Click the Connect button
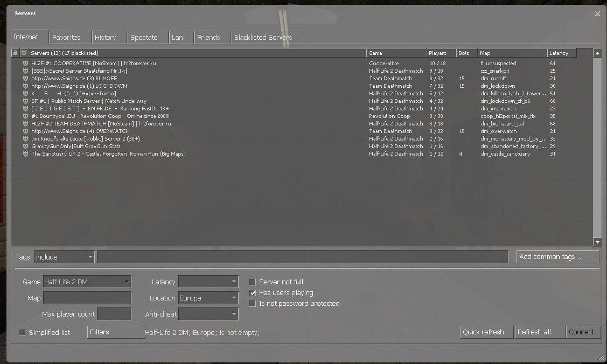Screen dimensions: 607x364 point(583,332)
